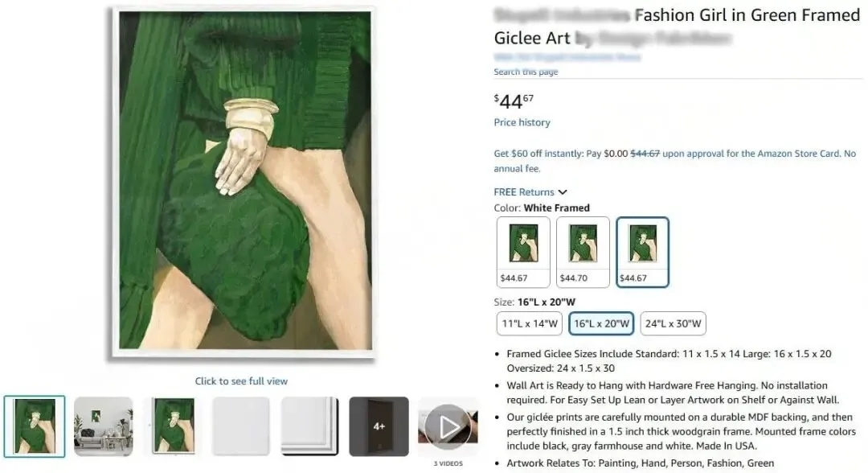View the angled framed artwork thumbnail

[173, 426]
